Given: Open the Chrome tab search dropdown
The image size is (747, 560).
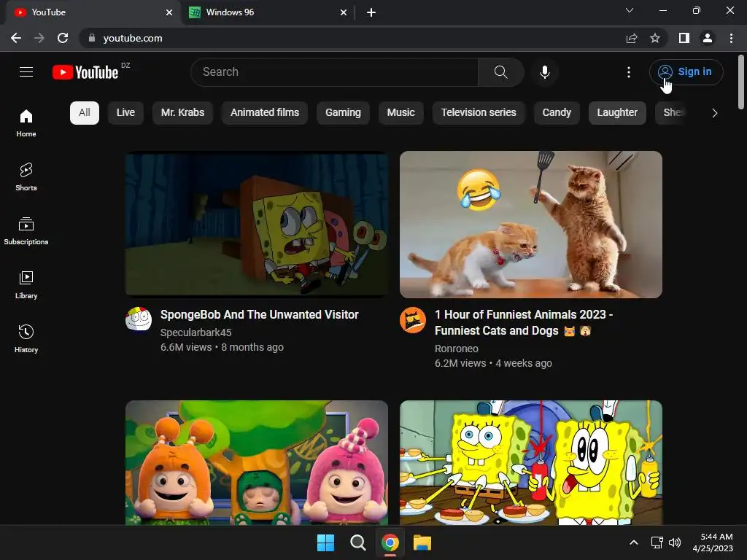Looking at the screenshot, I should [630, 10].
